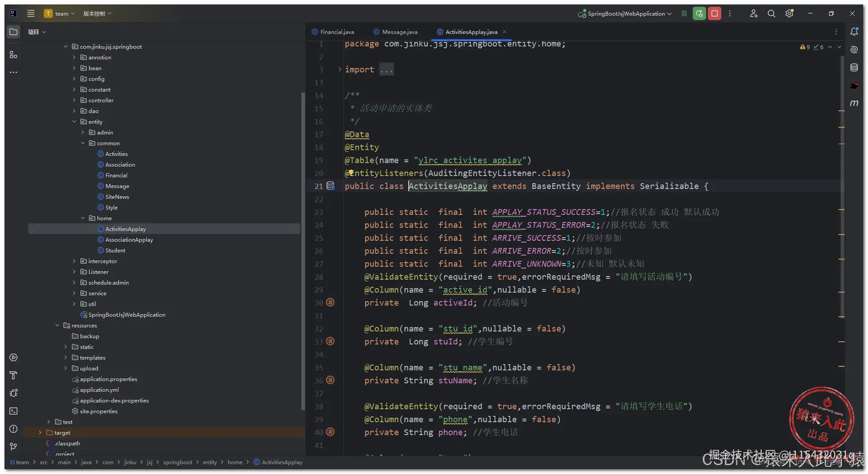Click the entity breadcrumb
The height and width of the screenshot is (474, 868).
210,462
